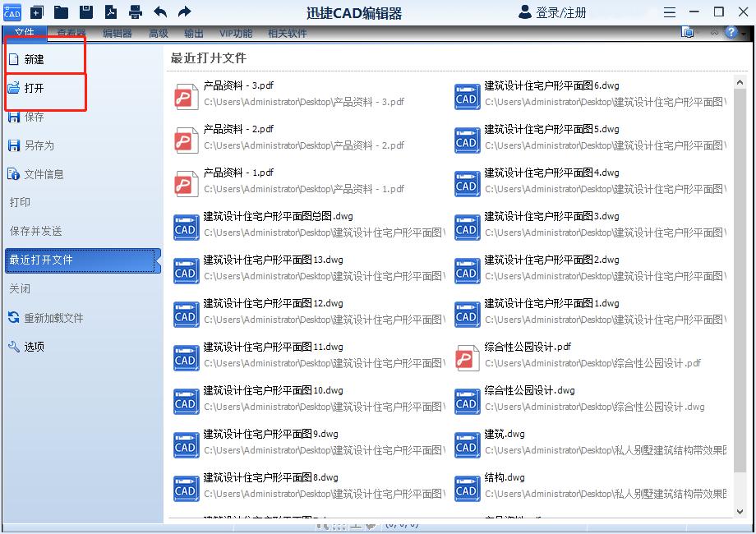The image size is (756, 534).
Task: Save the drawing via the floppy disk icon
Action: (85, 12)
